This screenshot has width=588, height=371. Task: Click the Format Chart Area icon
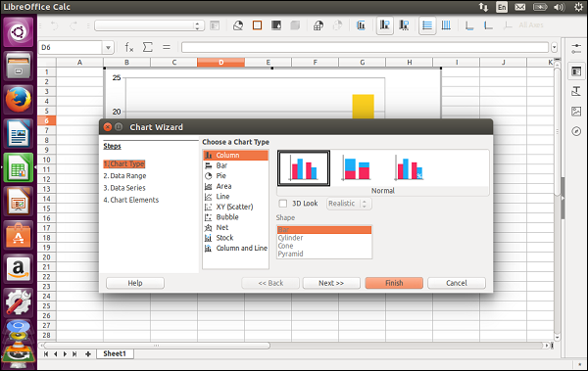pyautogui.click(x=257, y=25)
